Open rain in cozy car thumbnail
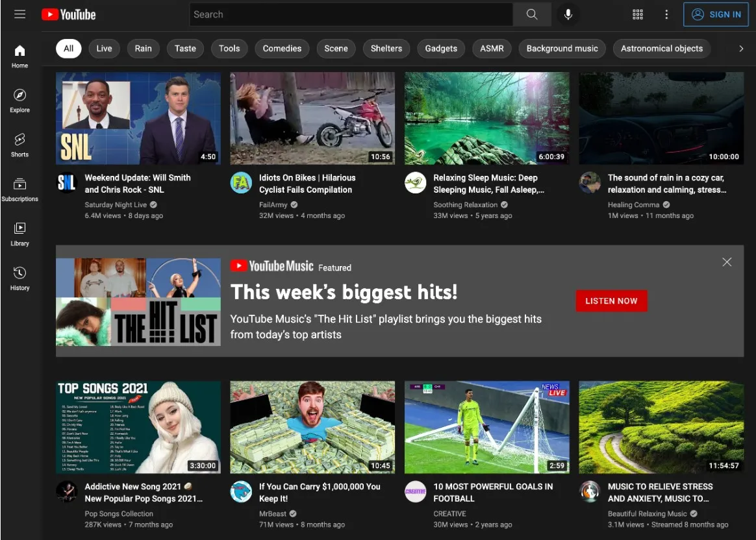The image size is (756, 540). (661, 119)
